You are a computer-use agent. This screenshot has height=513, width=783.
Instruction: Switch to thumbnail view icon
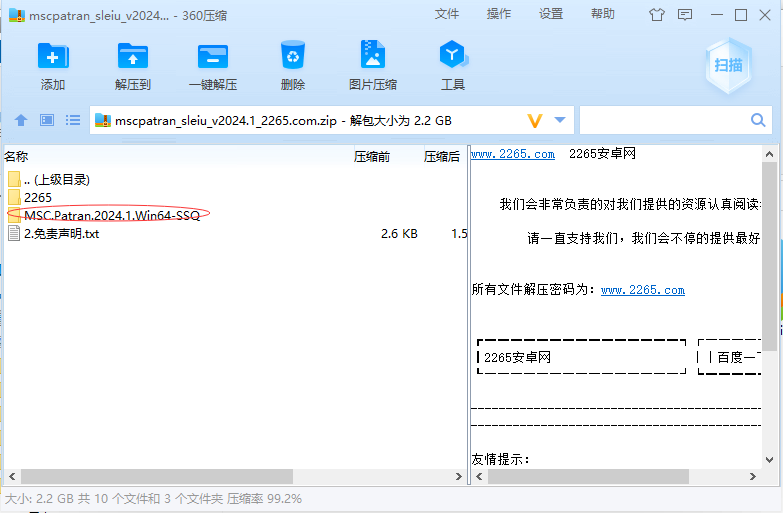(47, 120)
